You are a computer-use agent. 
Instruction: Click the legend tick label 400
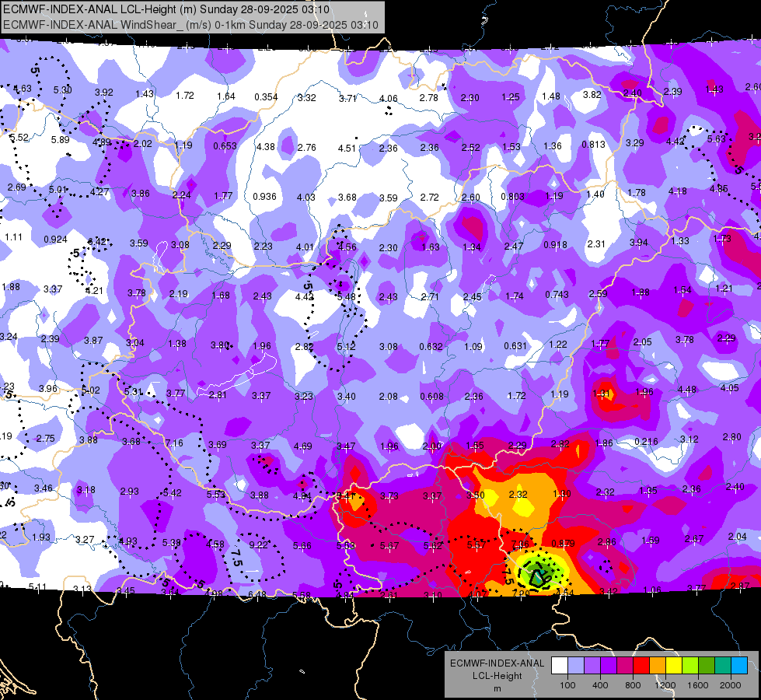click(x=600, y=685)
